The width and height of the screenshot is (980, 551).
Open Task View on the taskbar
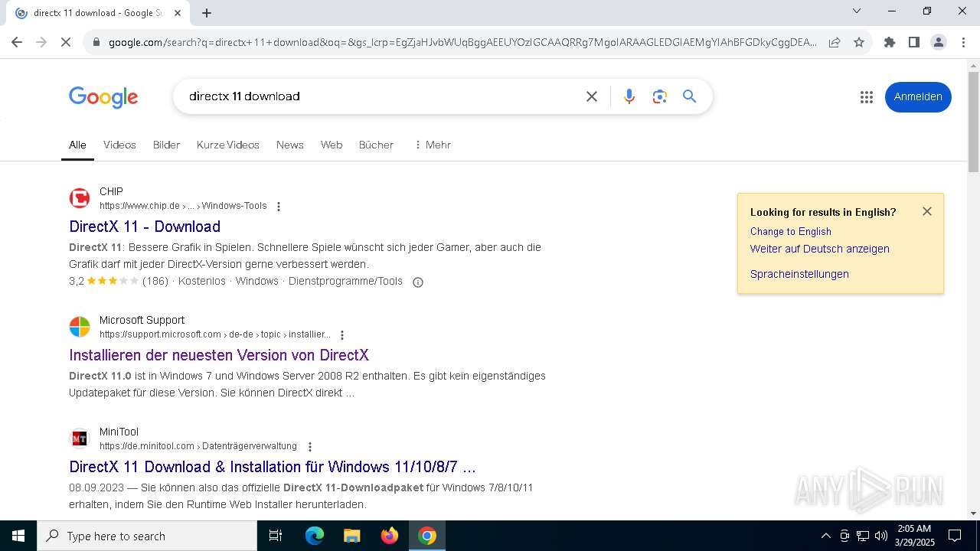pyautogui.click(x=276, y=536)
